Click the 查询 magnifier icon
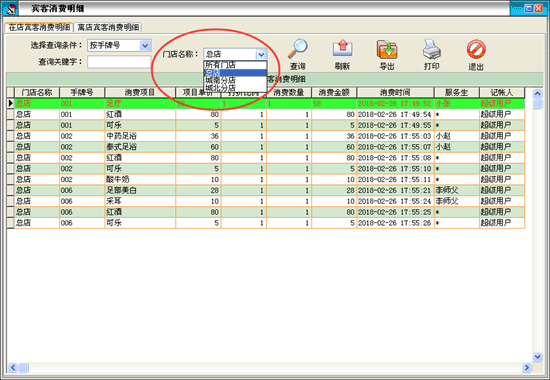550x380 pixels. [298, 49]
